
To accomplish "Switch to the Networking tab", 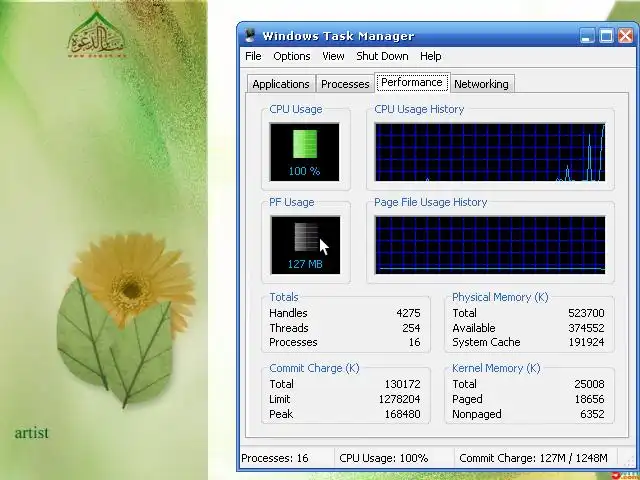I will point(481,84).
